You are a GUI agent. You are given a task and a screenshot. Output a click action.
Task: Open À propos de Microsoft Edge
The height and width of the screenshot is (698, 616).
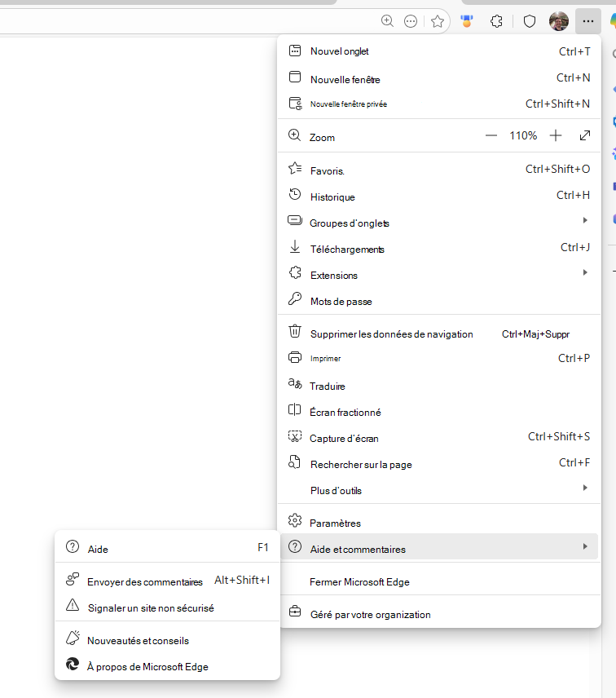pyautogui.click(x=167, y=665)
